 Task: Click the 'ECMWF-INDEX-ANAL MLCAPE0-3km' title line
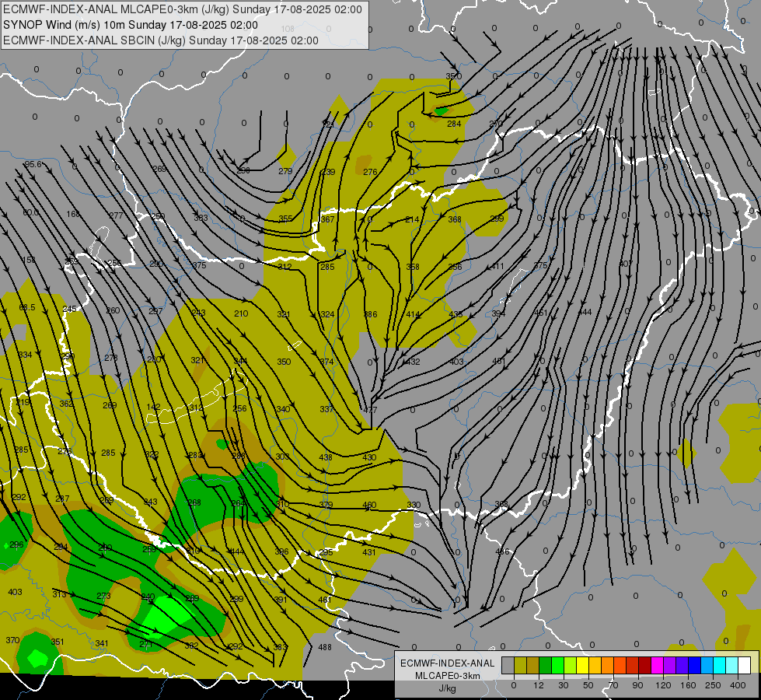[183, 9]
